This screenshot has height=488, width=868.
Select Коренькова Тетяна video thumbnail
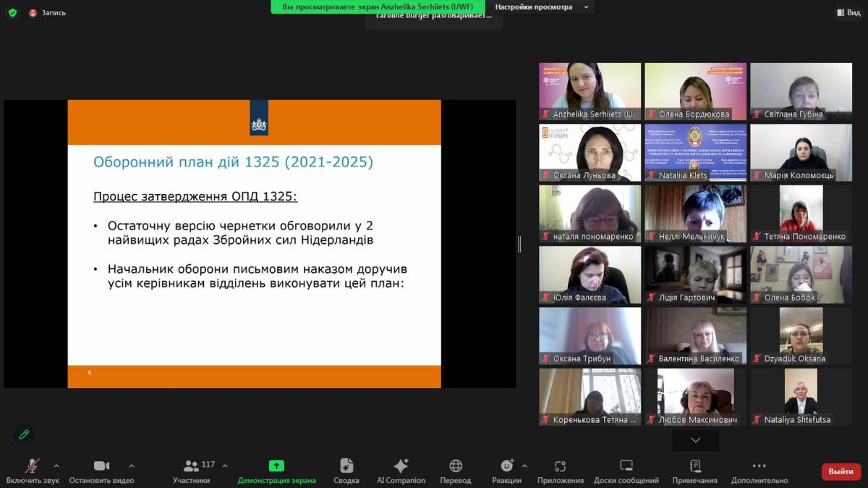coord(590,397)
